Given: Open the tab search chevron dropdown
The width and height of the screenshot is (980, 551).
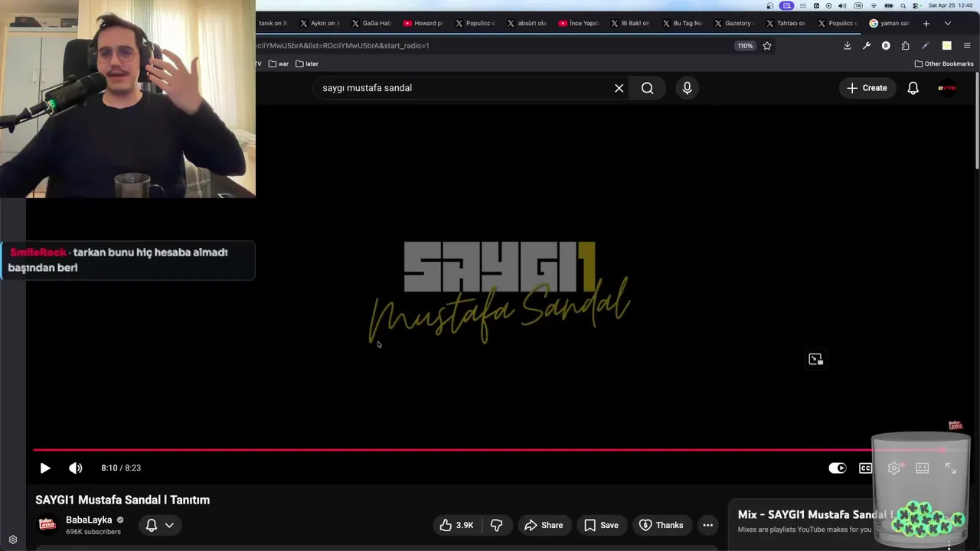Looking at the screenshot, I should pos(947,23).
